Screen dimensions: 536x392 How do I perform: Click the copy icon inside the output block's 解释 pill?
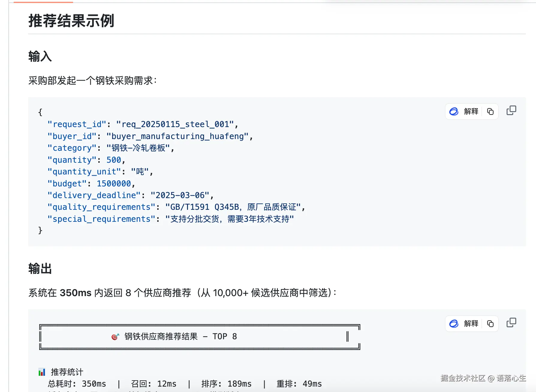(490, 324)
